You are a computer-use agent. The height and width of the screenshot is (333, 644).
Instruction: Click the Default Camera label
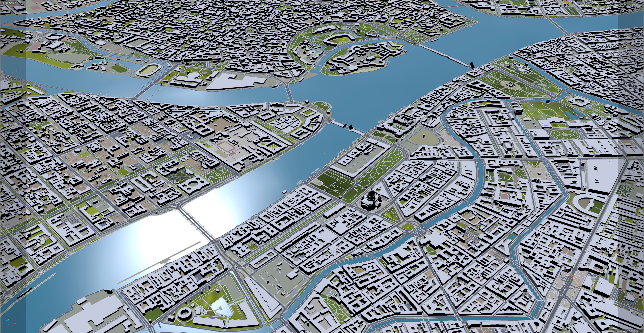[x=320, y=3]
